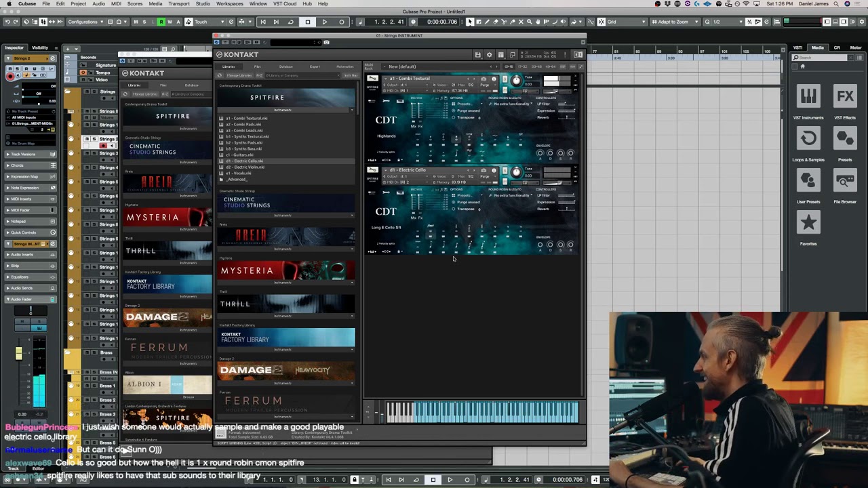
Task: Switch to the Visibility tab
Action: click(40, 47)
